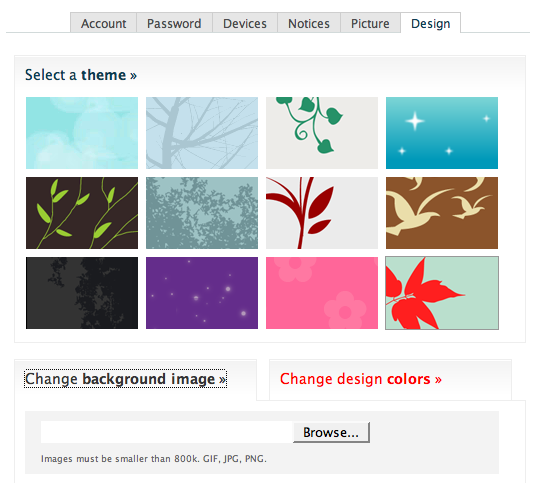Viewport: 540px width, 483px height.
Task: Click the Browse... file button
Action: [331, 432]
